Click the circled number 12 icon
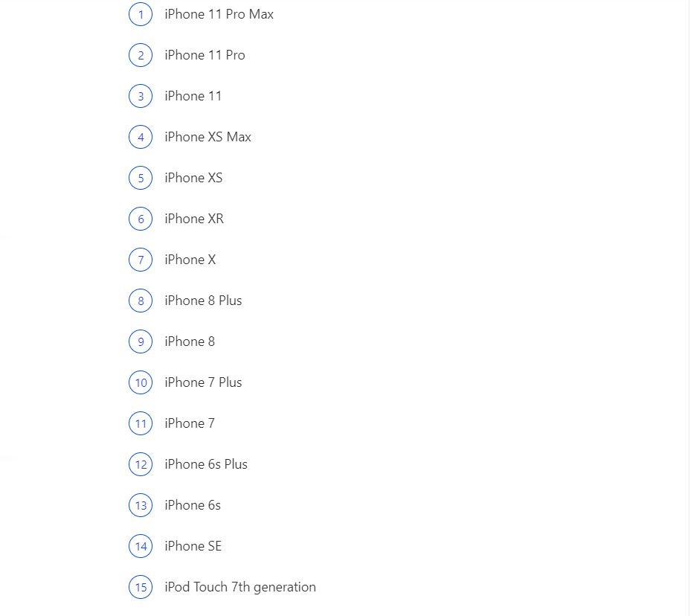Viewport: 691px width, 616px height. [141, 464]
